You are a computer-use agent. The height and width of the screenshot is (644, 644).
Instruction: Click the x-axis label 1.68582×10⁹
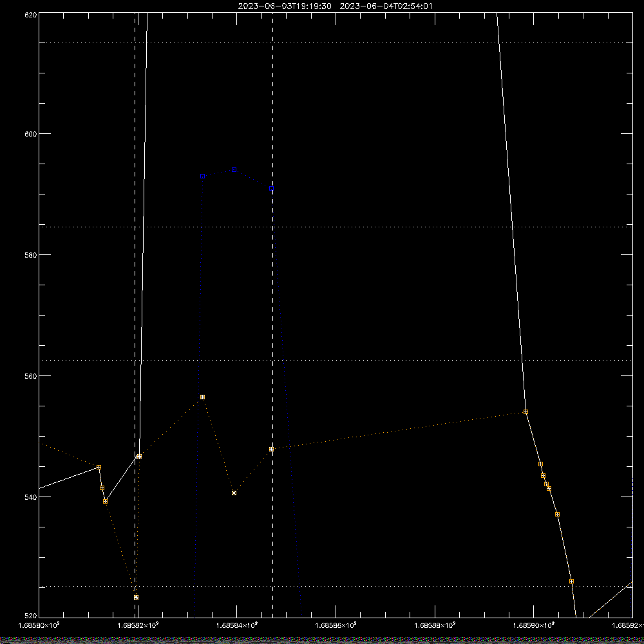coord(138,625)
